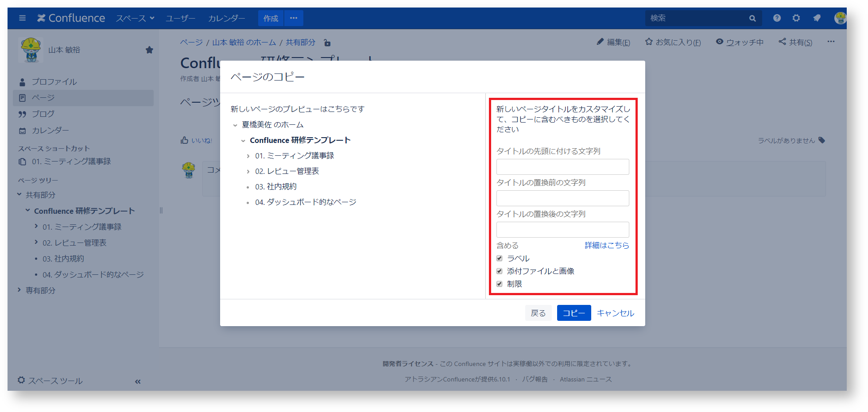The image size is (868, 412).
Task: Click the comment author avatar
Action: (189, 170)
